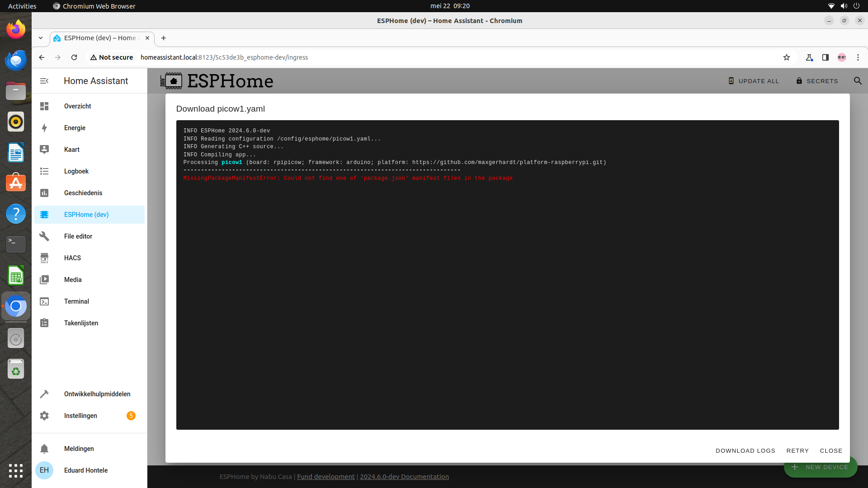
Task: Open Firefox from the Ubuntu dock
Action: point(16,29)
